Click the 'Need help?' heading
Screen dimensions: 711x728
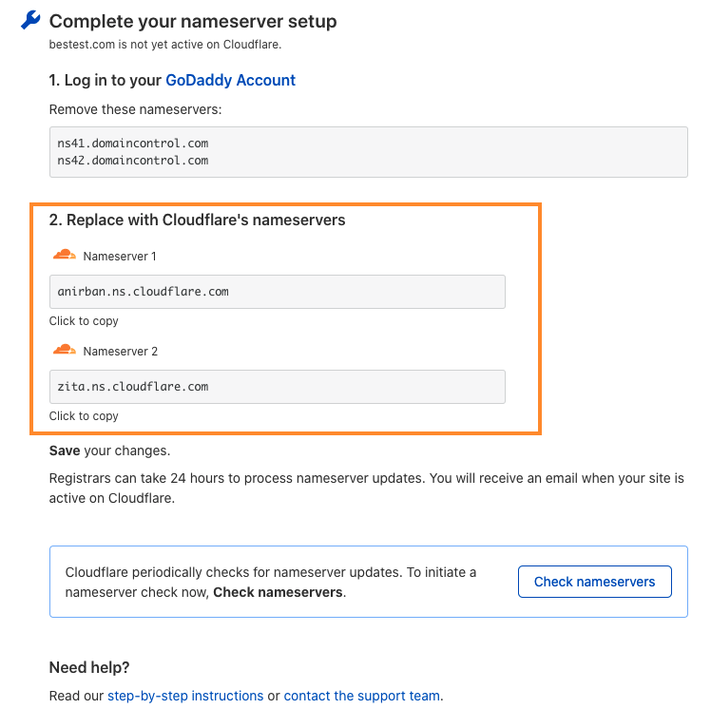pos(89,667)
